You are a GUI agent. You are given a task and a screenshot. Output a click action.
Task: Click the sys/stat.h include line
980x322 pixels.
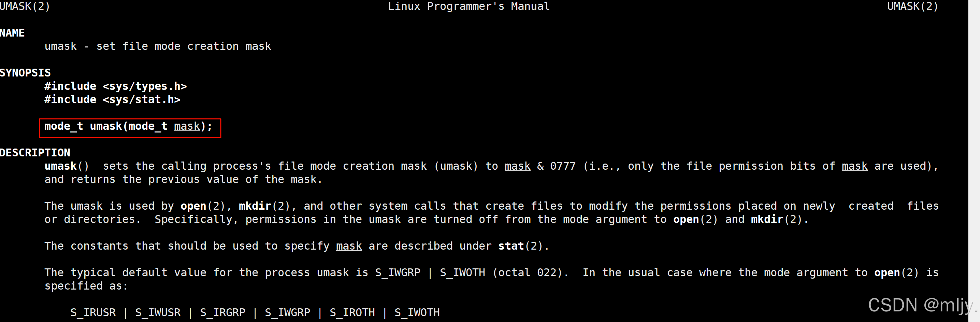112,99
